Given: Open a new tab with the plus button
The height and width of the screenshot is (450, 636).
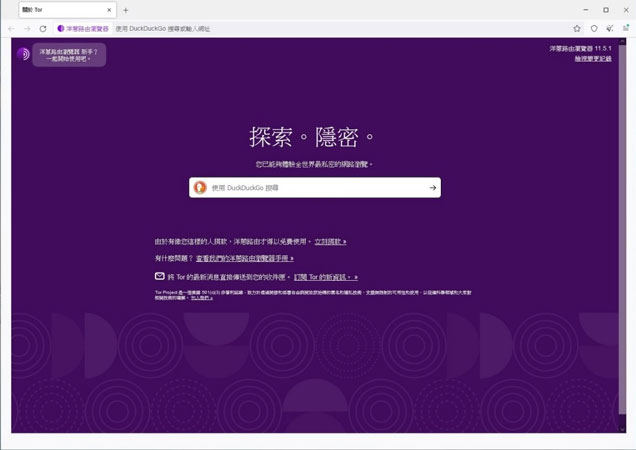Looking at the screenshot, I should [x=125, y=10].
